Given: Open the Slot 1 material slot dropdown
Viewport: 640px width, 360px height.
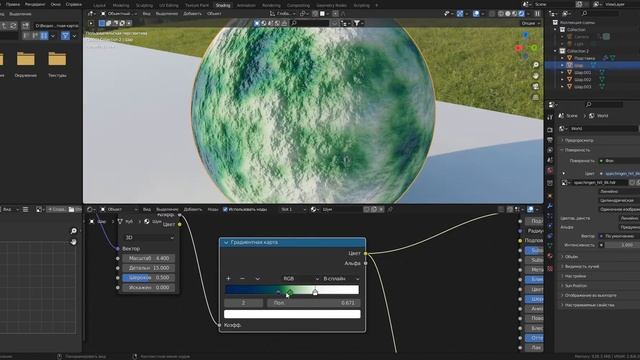Looking at the screenshot, I should pyautogui.click(x=293, y=209).
